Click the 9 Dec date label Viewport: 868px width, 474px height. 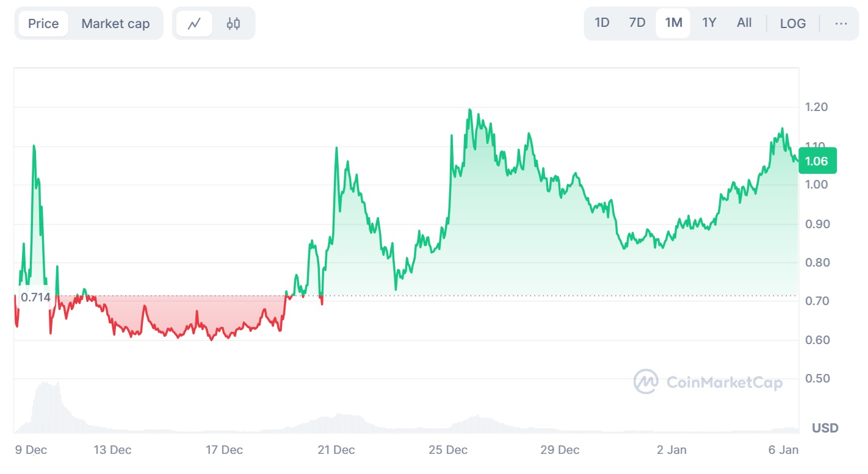(31, 450)
